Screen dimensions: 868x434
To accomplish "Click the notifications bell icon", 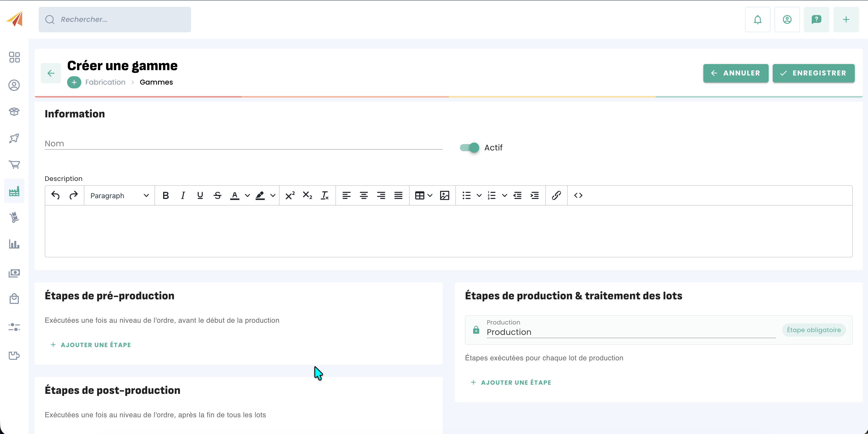I will (757, 20).
